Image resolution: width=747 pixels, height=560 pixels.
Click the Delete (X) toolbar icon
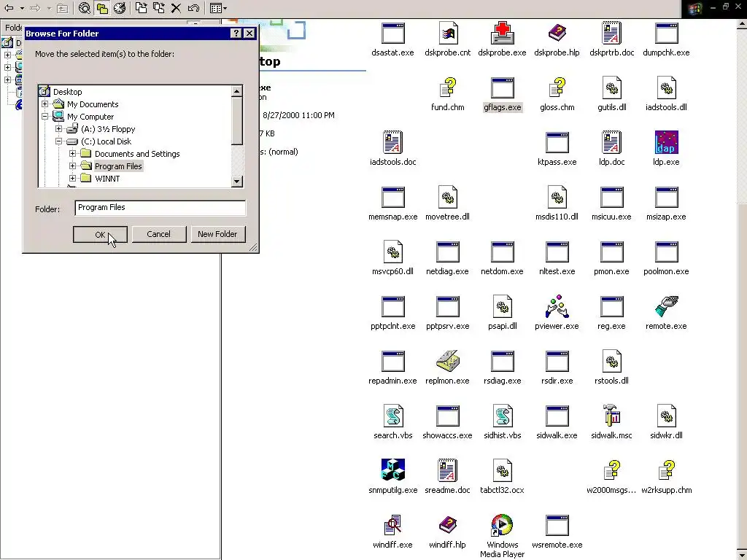pyautogui.click(x=176, y=8)
